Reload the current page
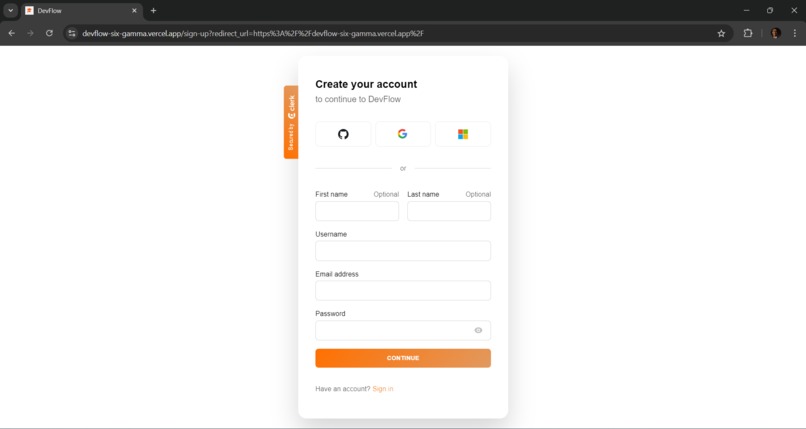 [x=49, y=33]
